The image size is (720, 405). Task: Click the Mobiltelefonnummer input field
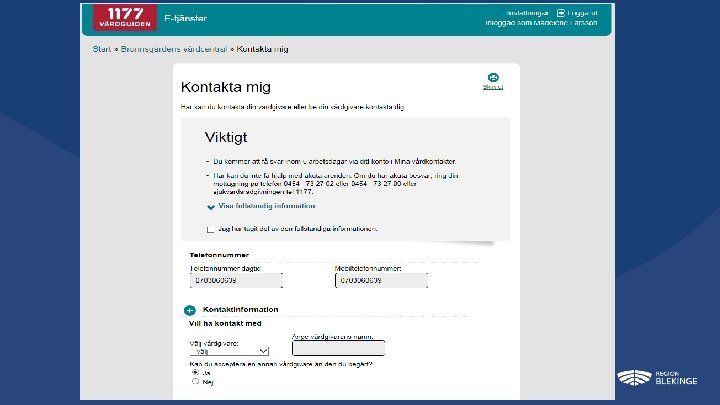tap(381, 280)
